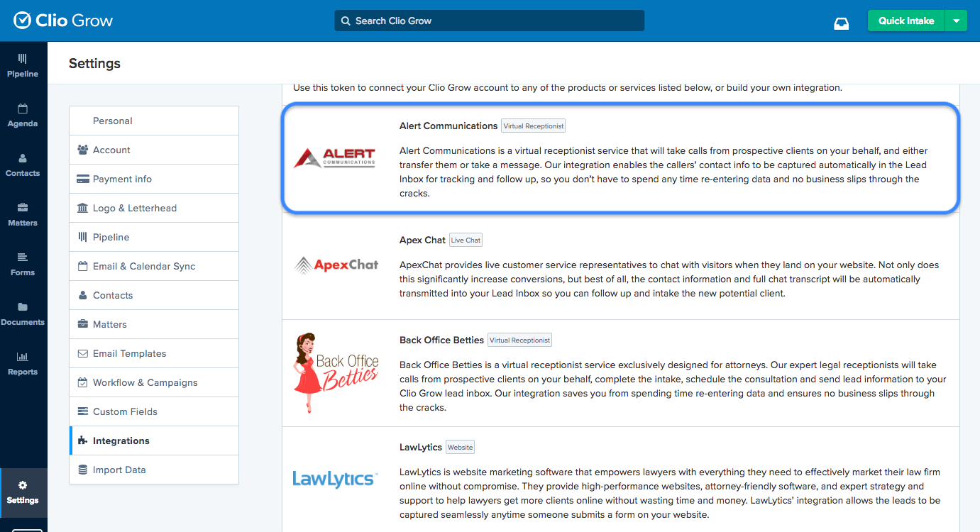Click the inbox tray icon in header

coord(841,22)
